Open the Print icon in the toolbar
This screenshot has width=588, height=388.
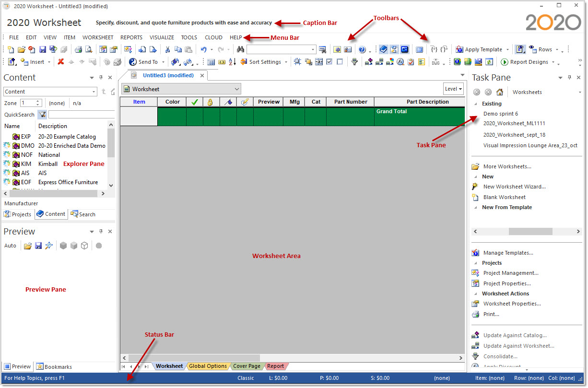tap(78, 49)
